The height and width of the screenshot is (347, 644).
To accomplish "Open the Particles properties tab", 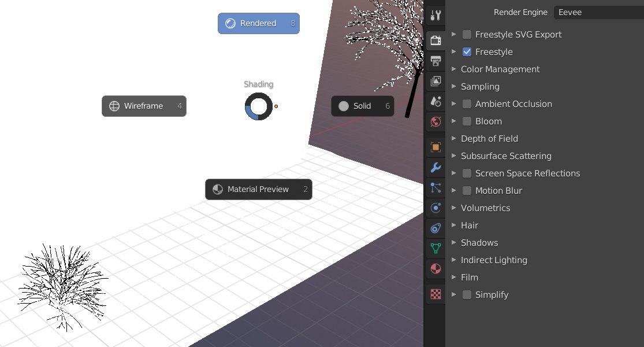I will pyautogui.click(x=435, y=188).
